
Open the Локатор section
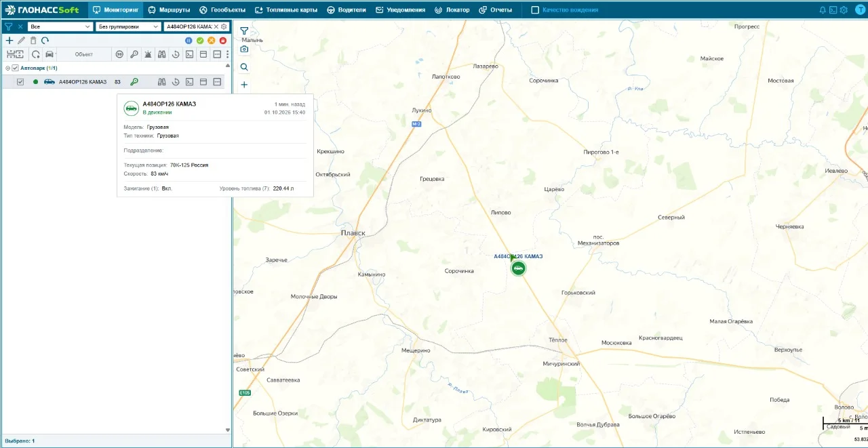point(452,10)
